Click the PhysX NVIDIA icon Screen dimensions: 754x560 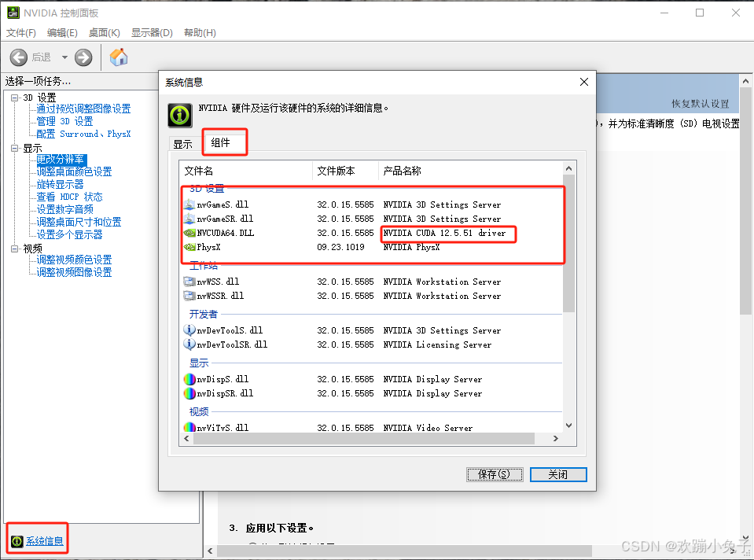click(189, 247)
